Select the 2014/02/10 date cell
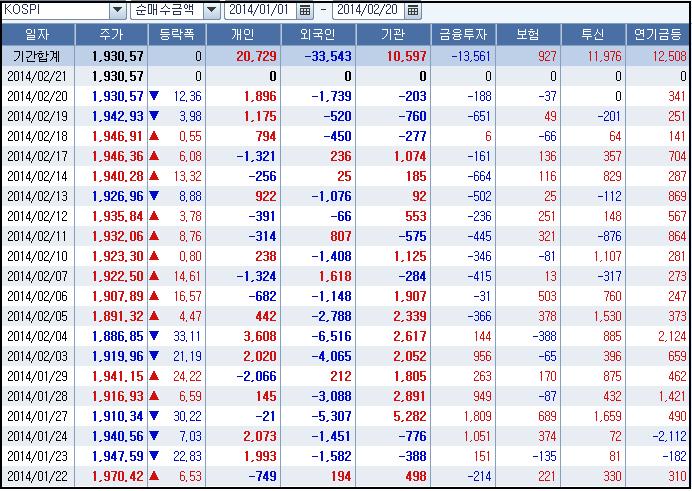The image size is (692, 491). [38, 256]
